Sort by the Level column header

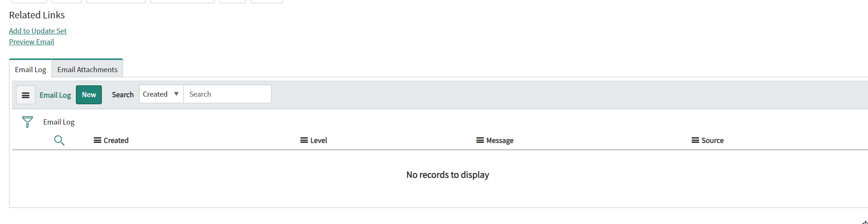[319, 140]
